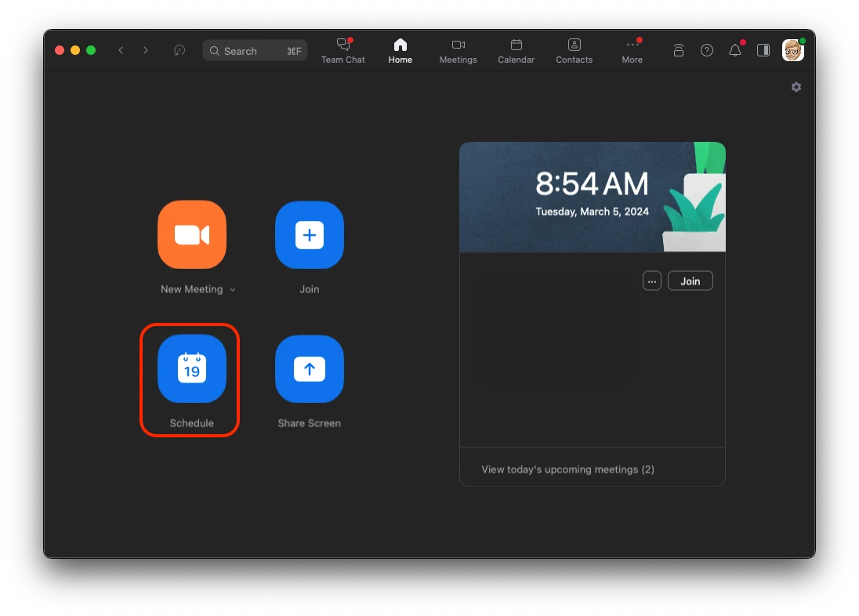Image resolution: width=859 pixels, height=616 pixels.
Task: View today's upcoming meetings (2) link
Action: coord(567,469)
